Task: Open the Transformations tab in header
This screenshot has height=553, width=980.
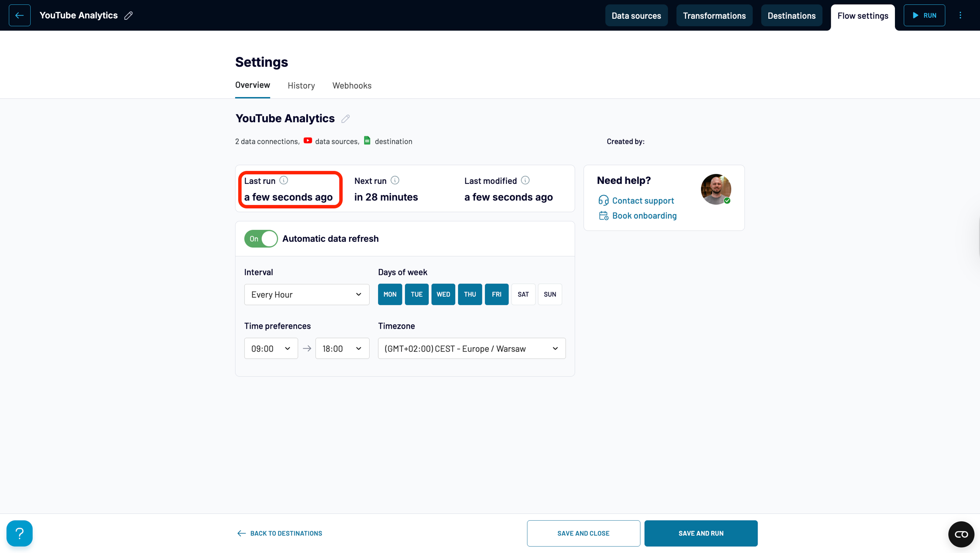Action: 714,15
